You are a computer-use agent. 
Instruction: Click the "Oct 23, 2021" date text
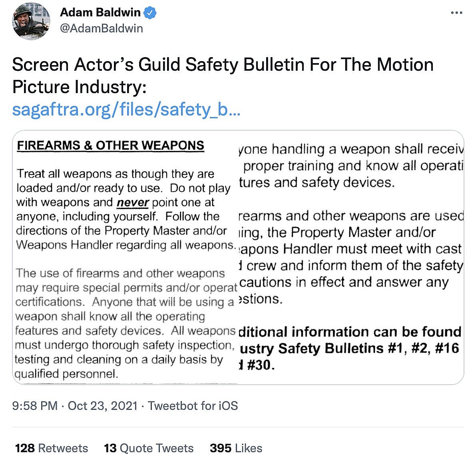(x=103, y=406)
